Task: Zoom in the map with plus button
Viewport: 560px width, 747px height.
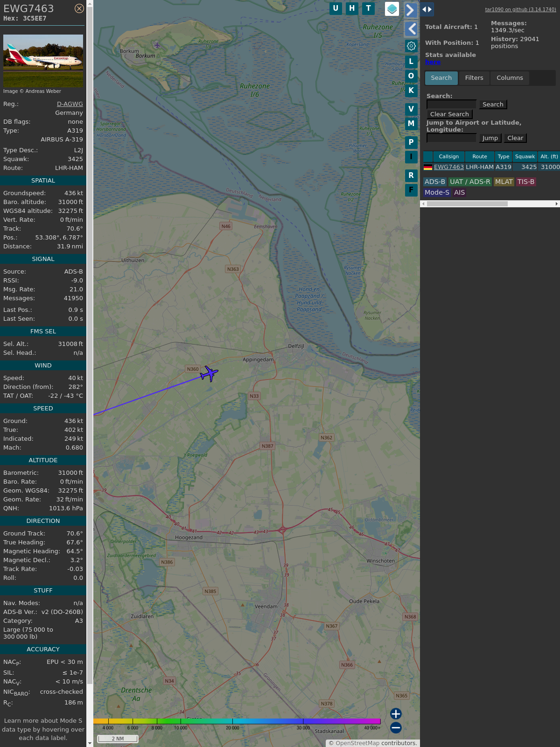Action: (x=396, y=714)
